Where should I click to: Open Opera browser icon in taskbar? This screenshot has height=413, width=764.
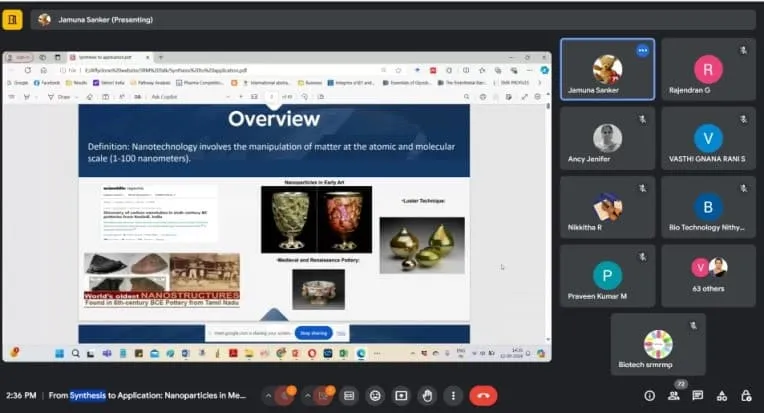[x=312, y=354]
